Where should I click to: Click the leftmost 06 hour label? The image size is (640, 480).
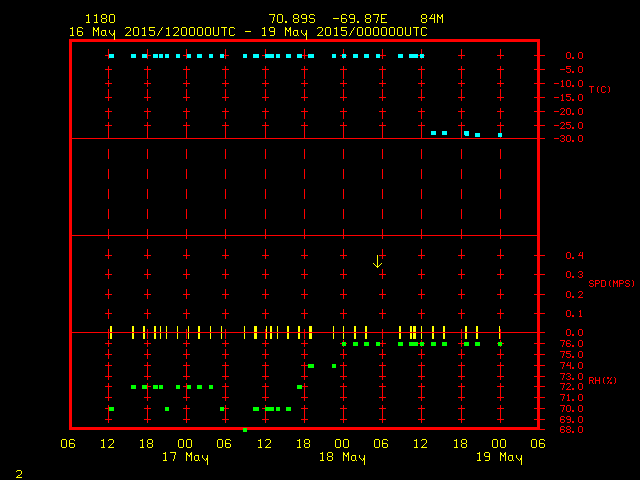[x=68, y=444]
